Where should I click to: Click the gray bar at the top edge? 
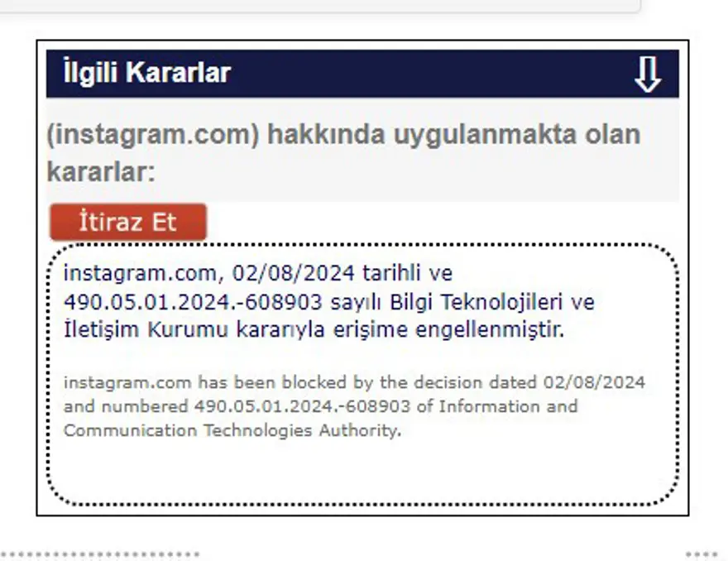320,6
